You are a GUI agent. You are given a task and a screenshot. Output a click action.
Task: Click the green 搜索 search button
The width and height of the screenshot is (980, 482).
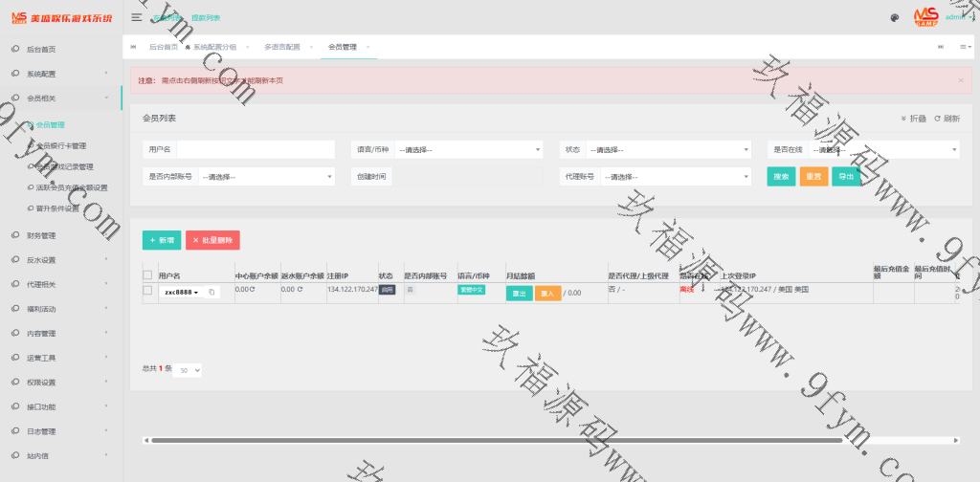click(x=781, y=177)
